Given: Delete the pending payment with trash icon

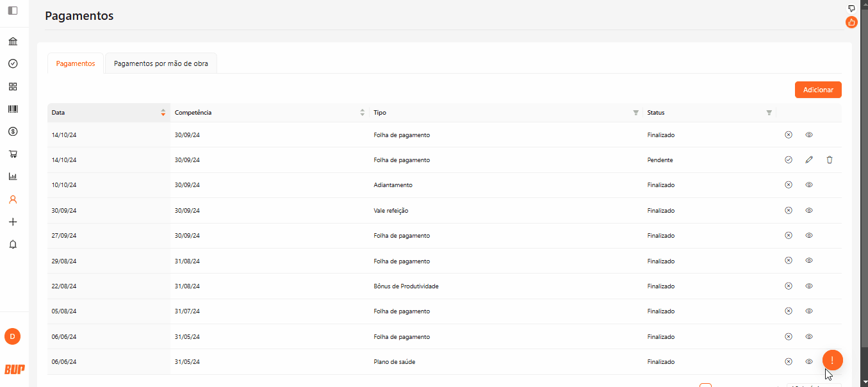Looking at the screenshot, I should click(830, 160).
